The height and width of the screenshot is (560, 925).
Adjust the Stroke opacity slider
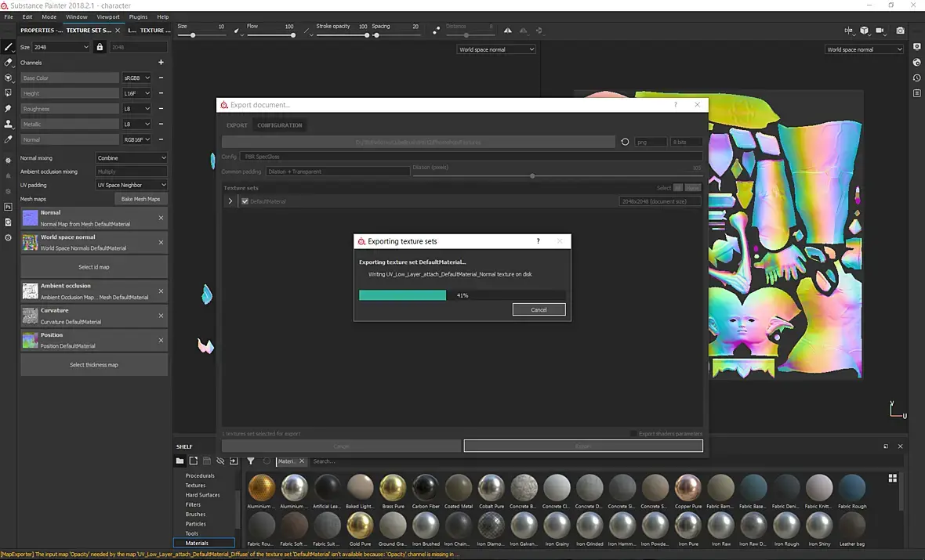[x=342, y=35]
